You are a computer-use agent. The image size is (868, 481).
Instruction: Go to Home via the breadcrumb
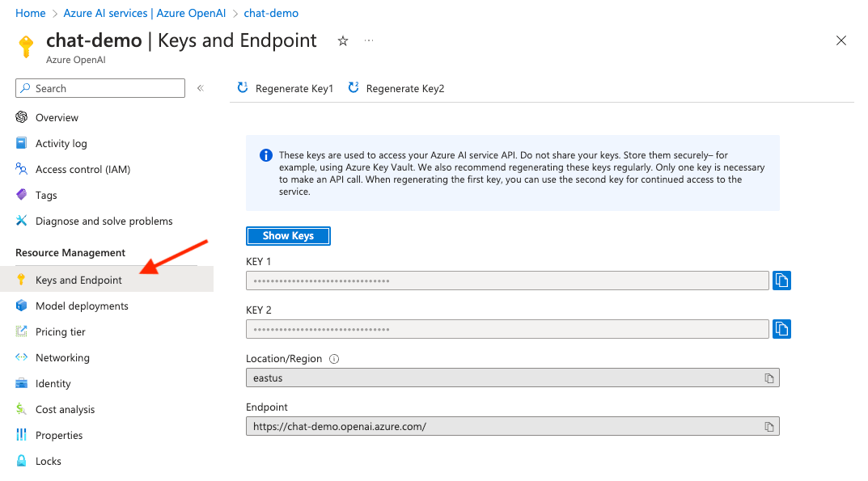point(30,13)
